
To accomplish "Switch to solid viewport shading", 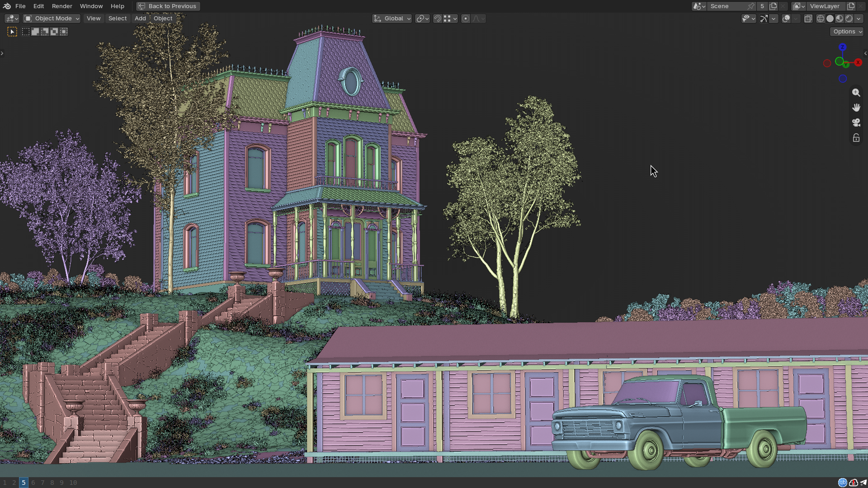I will click(830, 19).
